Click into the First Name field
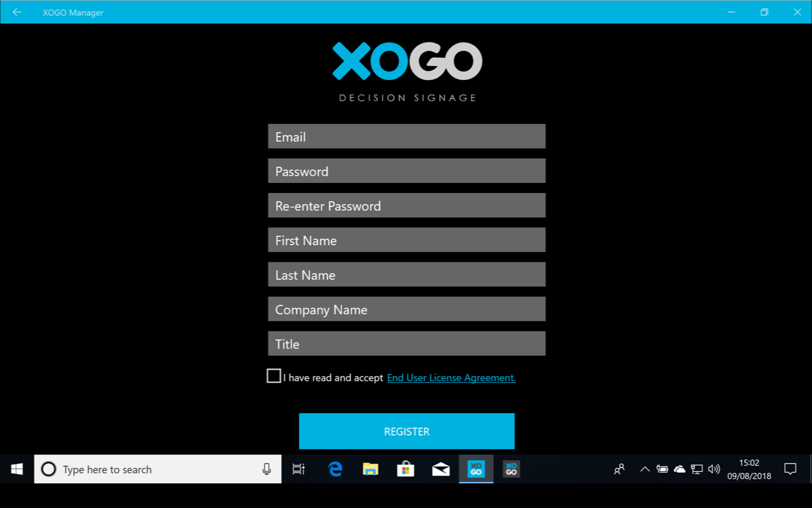 tap(407, 240)
